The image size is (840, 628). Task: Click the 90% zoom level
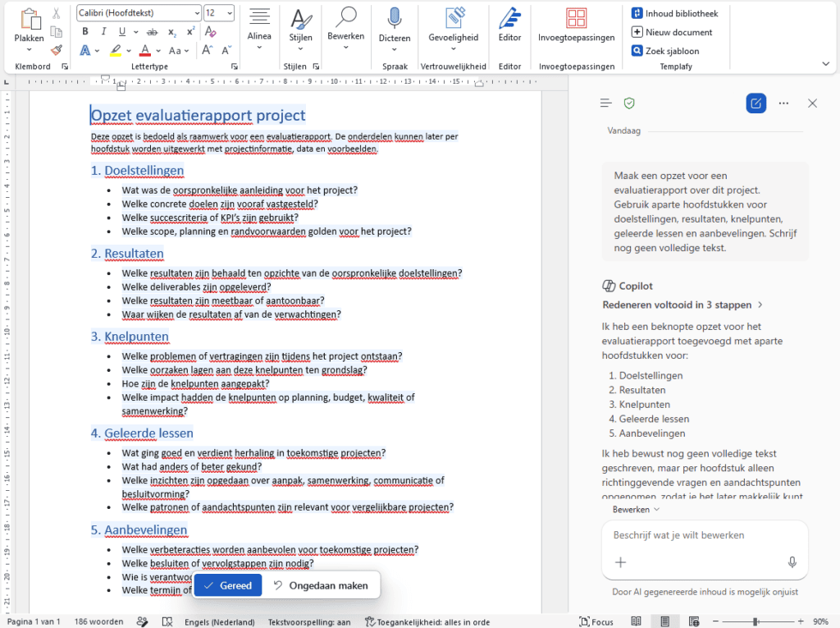820,621
